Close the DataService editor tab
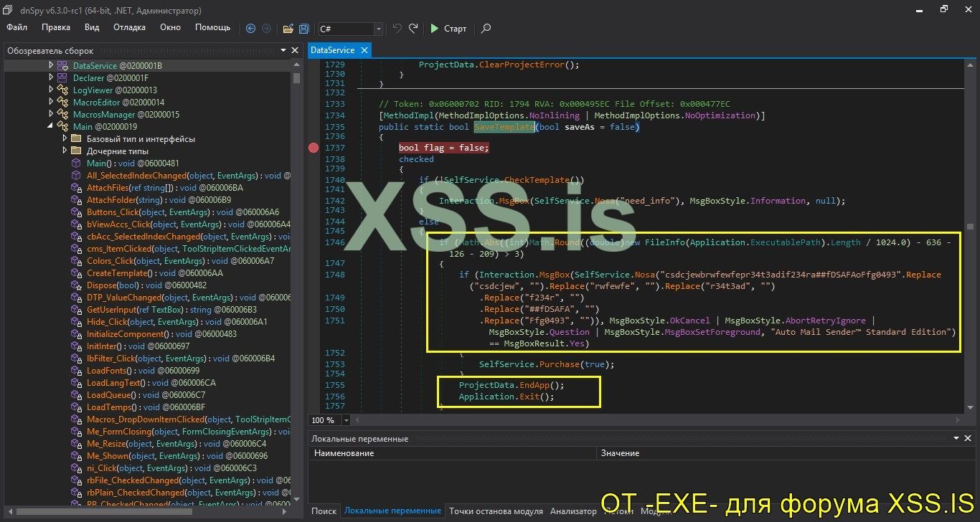The width and height of the screenshot is (980, 522). [364, 50]
